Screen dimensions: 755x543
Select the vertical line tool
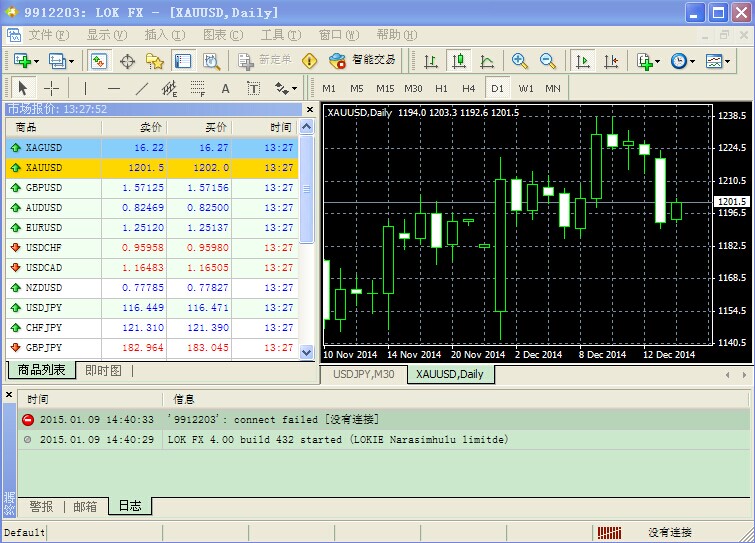pos(85,89)
